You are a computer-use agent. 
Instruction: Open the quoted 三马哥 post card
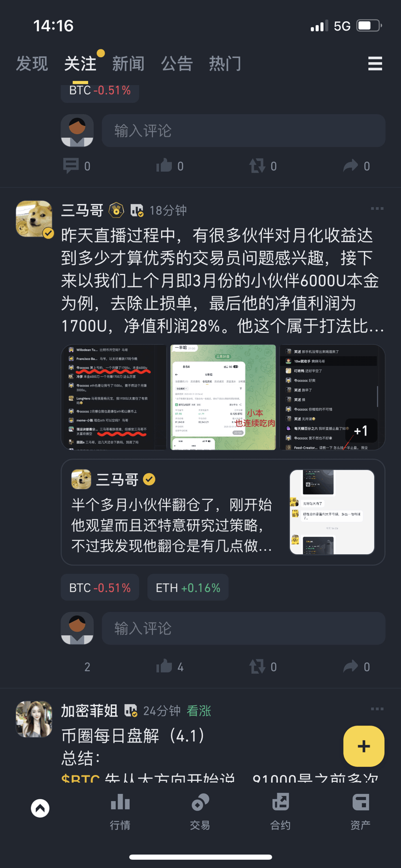pyautogui.click(x=223, y=512)
